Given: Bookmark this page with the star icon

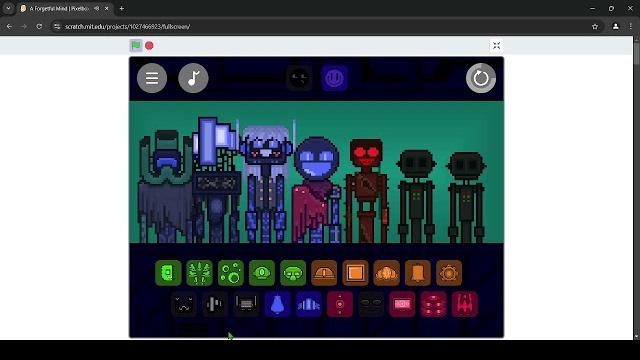Looking at the screenshot, I should [x=595, y=27].
